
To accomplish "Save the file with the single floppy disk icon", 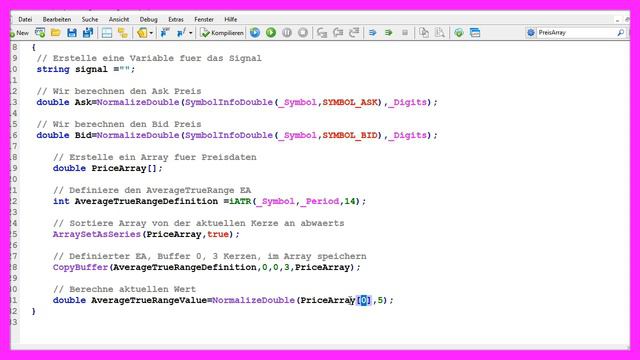I will pyautogui.click(x=72, y=33).
